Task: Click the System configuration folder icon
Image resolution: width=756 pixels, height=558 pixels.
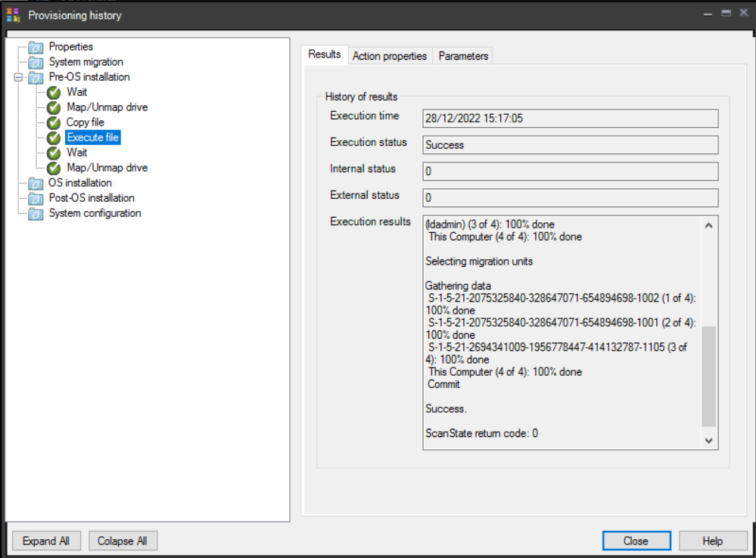Action: (x=36, y=213)
